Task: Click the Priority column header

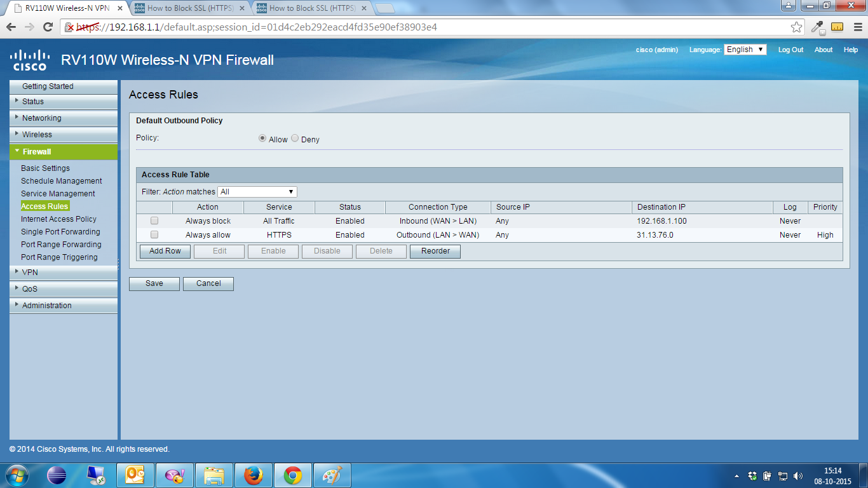Action: click(x=825, y=207)
